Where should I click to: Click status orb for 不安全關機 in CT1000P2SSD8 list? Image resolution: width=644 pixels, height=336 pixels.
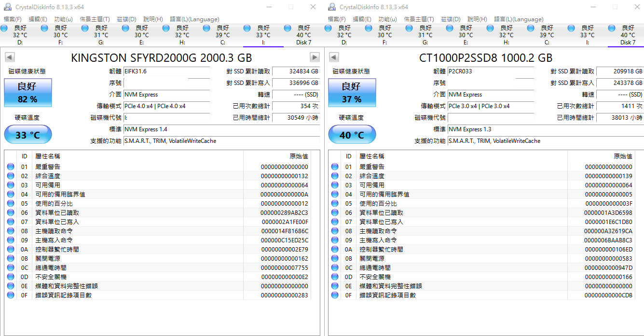click(335, 277)
